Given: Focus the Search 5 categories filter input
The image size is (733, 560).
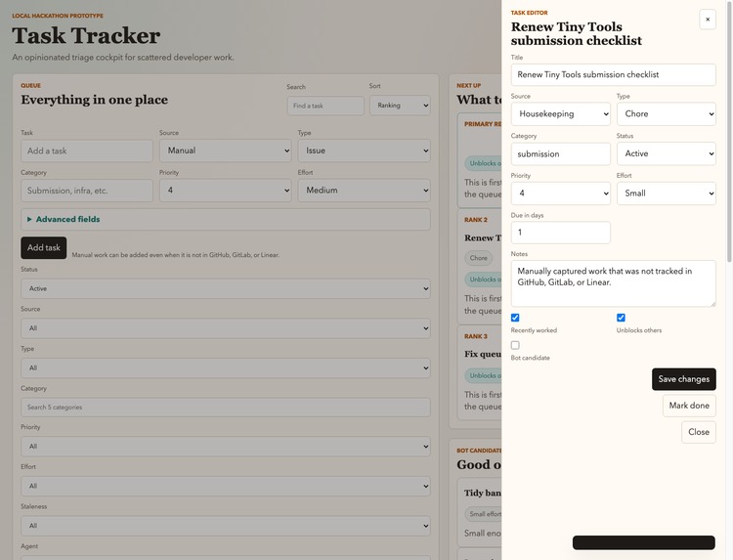Looking at the screenshot, I should (x=226, y=408).
